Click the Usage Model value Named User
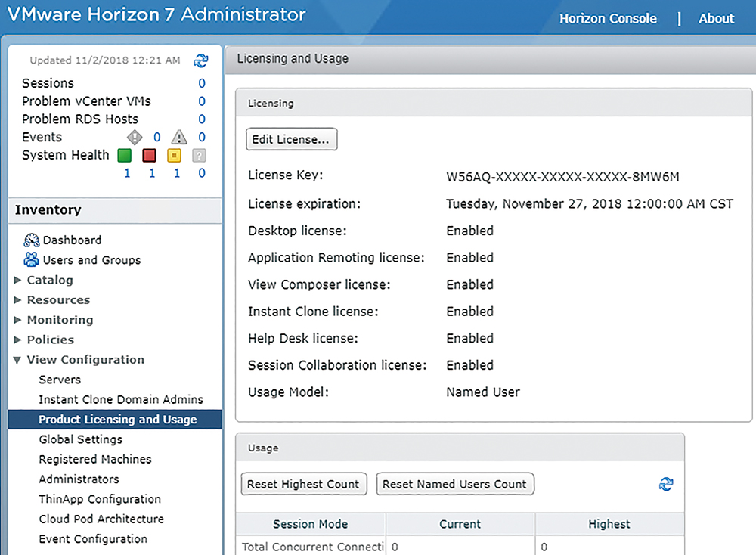Viewport: 756px width, 555px height. (483, 392)
